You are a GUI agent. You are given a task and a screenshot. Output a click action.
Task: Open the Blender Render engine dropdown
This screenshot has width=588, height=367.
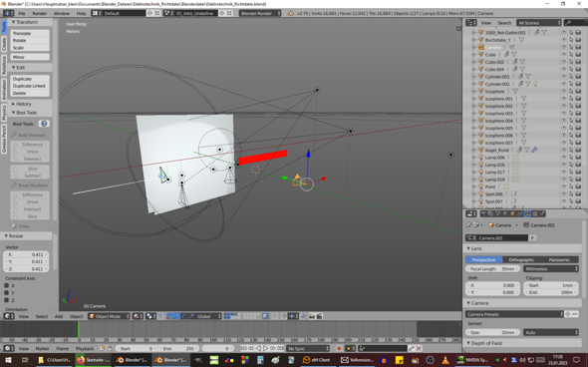pos(260,13)
